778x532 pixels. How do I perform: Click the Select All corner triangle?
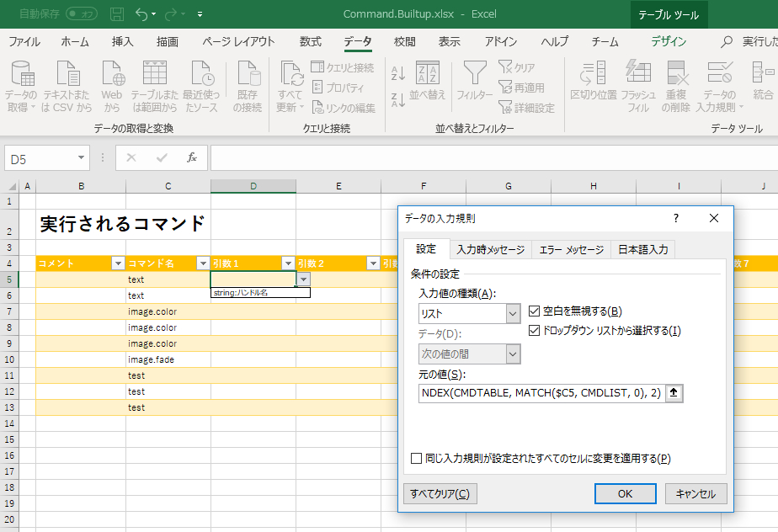click(x=11, y=186)
